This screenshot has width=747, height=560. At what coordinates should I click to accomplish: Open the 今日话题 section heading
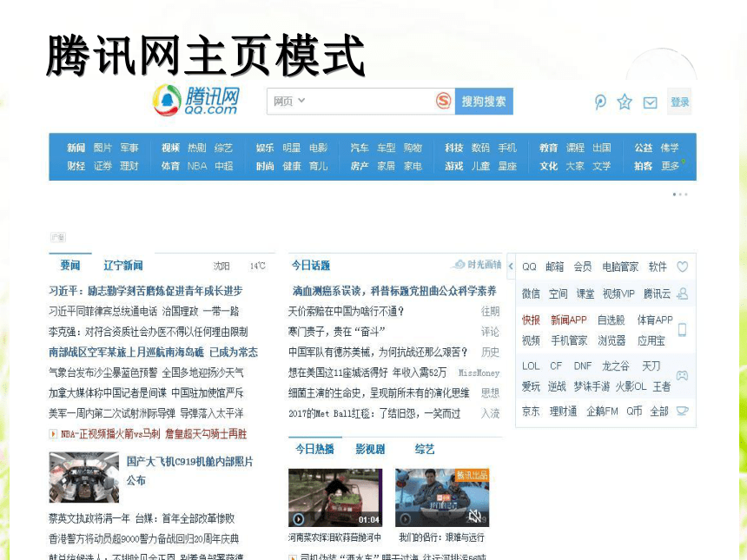pos(311,265)
